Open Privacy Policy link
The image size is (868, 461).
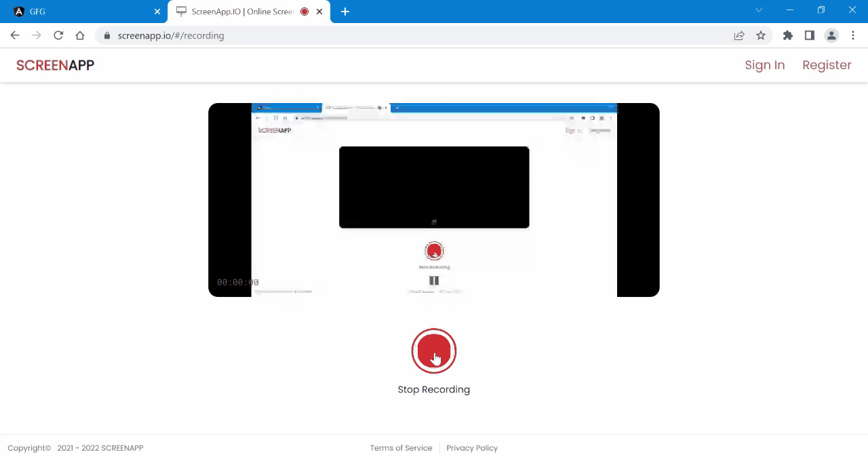pyautogui.click(x=472, y=448)
